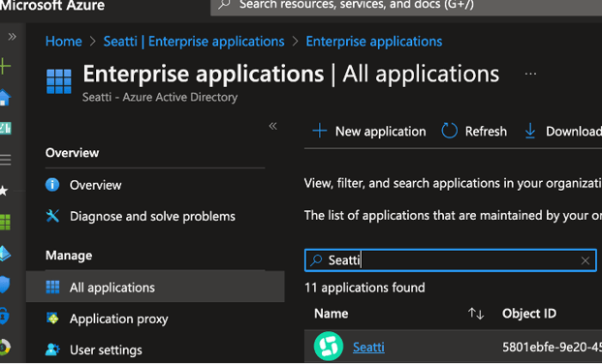Open the Seatti application link

(x=368, y=347)
